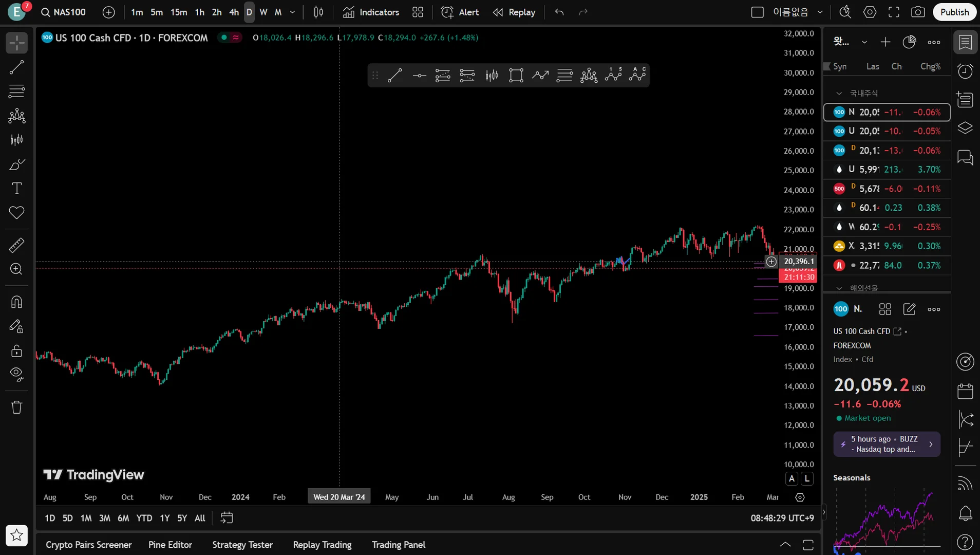Toggle magnet mode for drawings
980x555 pixels.
point(16,302)
